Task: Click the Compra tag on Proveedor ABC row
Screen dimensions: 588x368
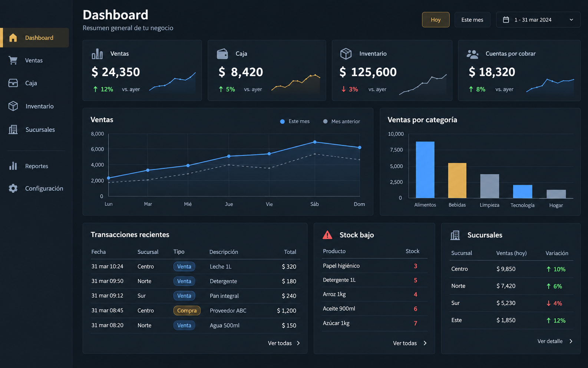Action: 187,310
